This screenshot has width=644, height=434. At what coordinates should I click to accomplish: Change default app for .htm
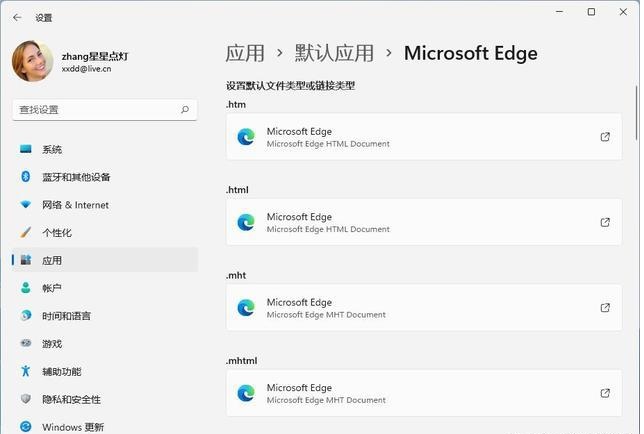[423, 137]
